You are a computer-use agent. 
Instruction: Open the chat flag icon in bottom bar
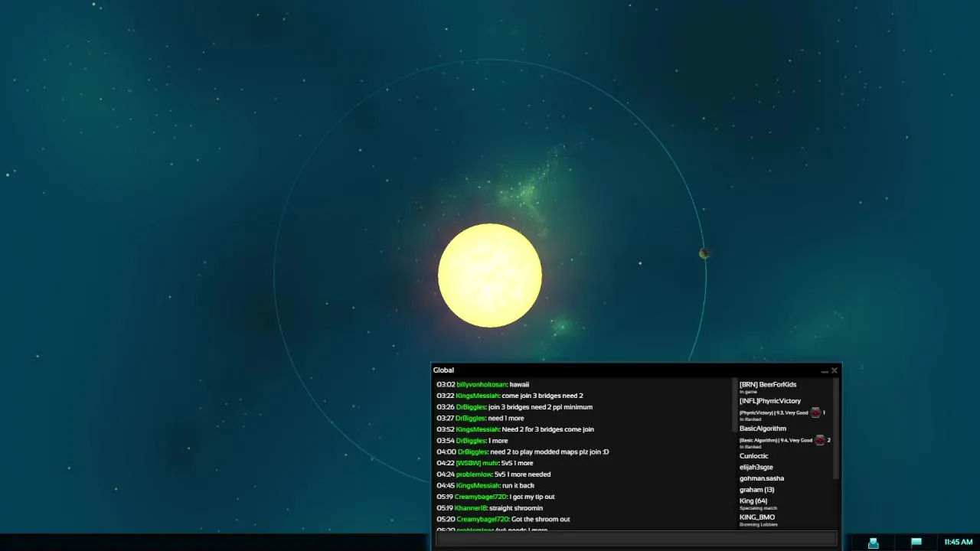[916, 542]
